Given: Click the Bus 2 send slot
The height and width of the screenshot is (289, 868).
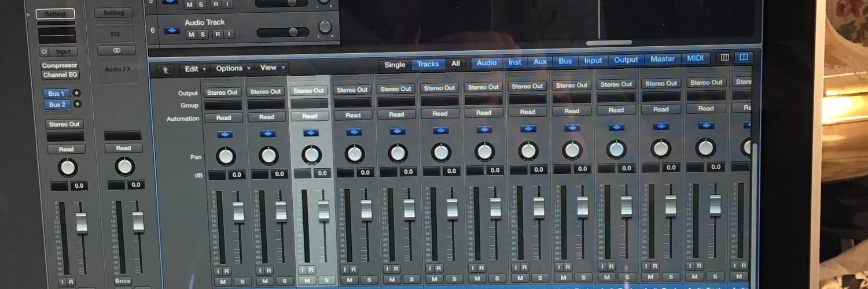Looking at the screenshot, I should click(x=56, y=105).
